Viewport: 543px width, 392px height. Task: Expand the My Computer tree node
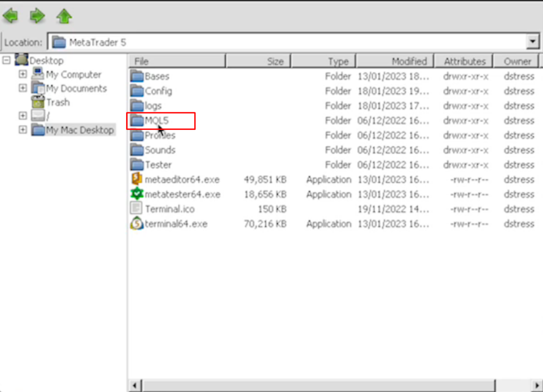22,74
